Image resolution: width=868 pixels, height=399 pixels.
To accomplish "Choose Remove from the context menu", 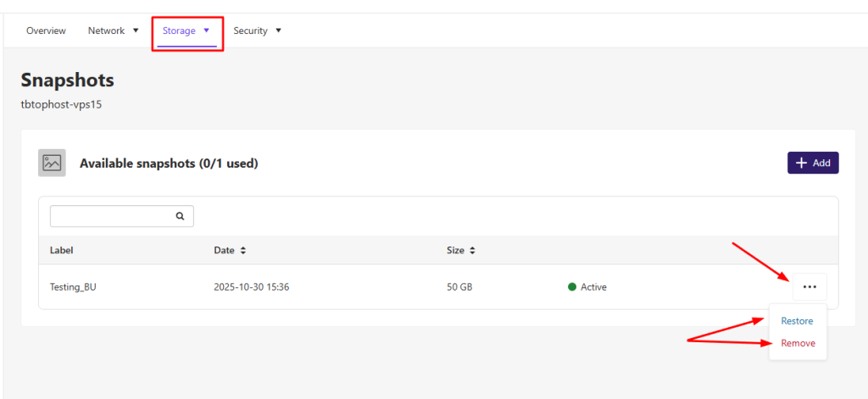I will [x=798, y=343].
